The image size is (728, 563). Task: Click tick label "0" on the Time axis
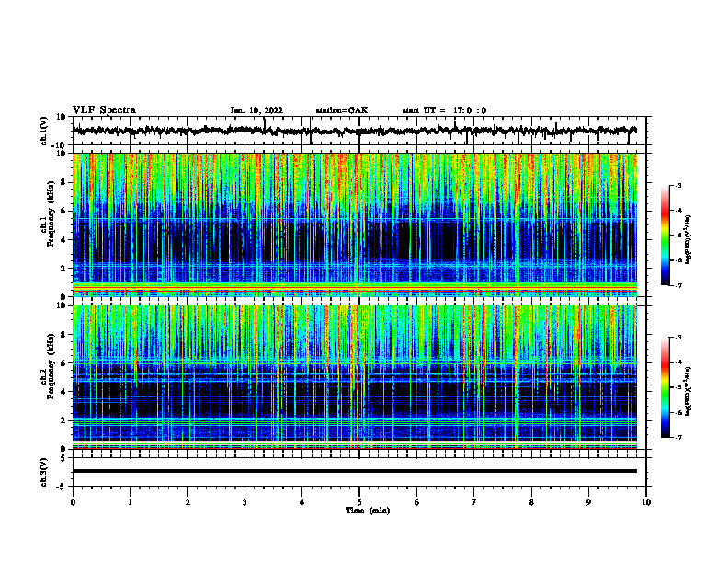coord(73,502)
